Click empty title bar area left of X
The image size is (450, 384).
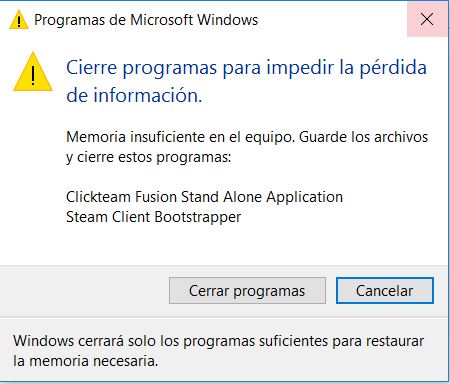[333, 19]
